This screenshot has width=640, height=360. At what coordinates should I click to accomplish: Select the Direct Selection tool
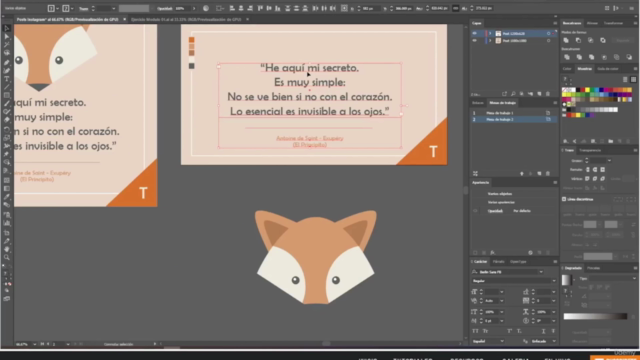(7, 36)
